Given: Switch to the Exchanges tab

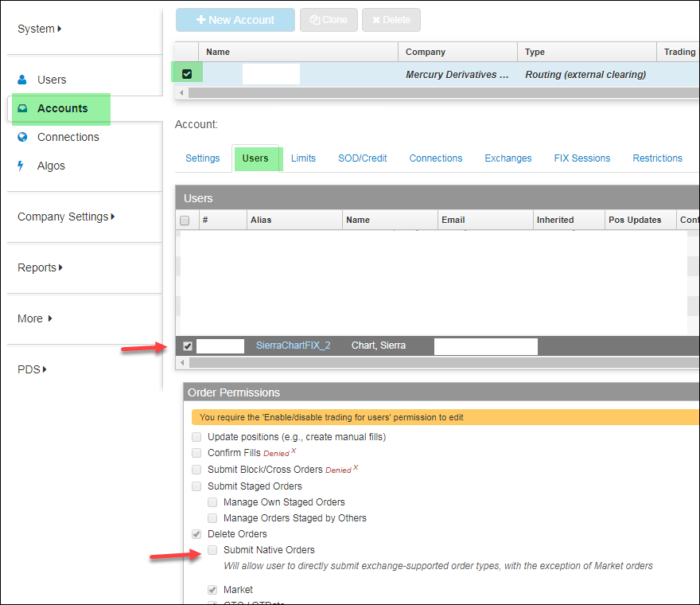Looking at the screenshot, I should pos(508,158).
